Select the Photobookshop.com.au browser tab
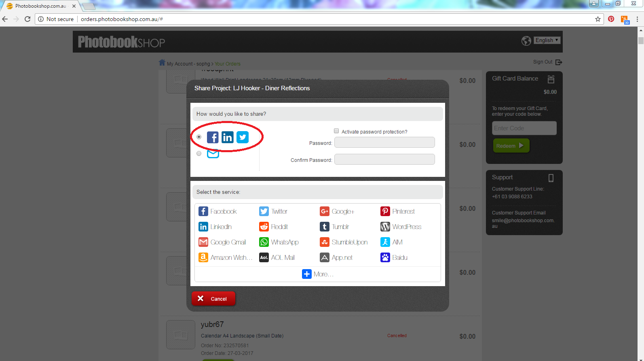The width and height of the screenshot is (644, 361). [x=40, y=6]
